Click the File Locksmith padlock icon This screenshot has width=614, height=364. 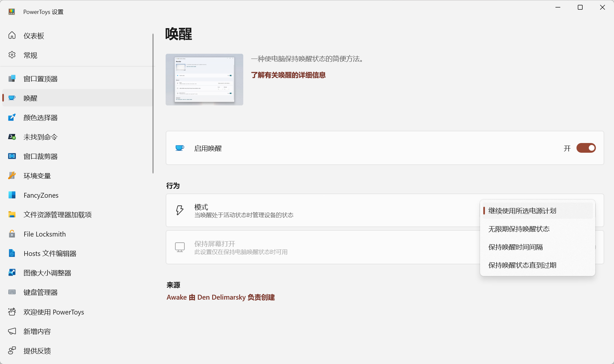click(x=12, y=234)
